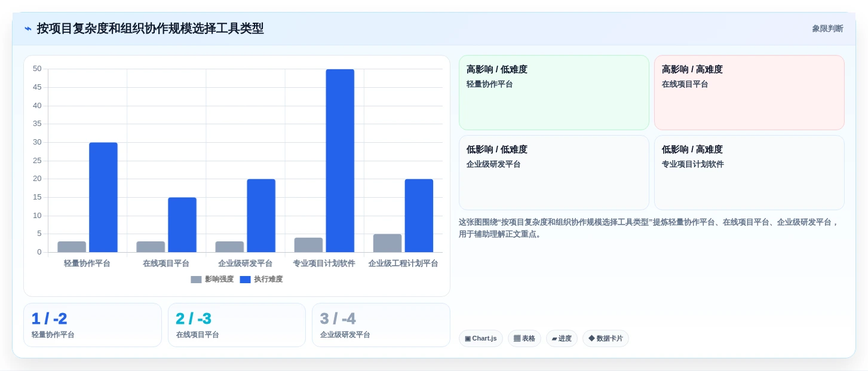868x371 pixels.
Task: Click the gray 影响强度 bar for 企业级工程计划平台
Action: pyautogui.click(x=387, y=243)
